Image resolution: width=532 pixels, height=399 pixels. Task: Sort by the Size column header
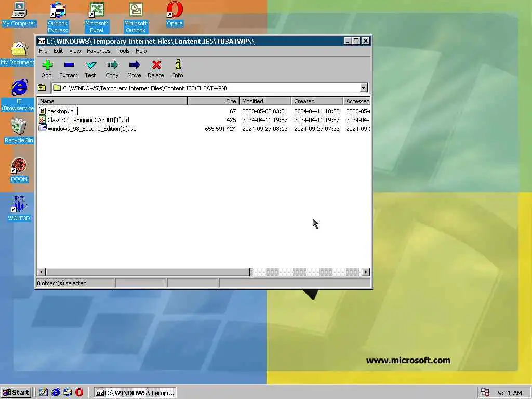pos(214,101)
